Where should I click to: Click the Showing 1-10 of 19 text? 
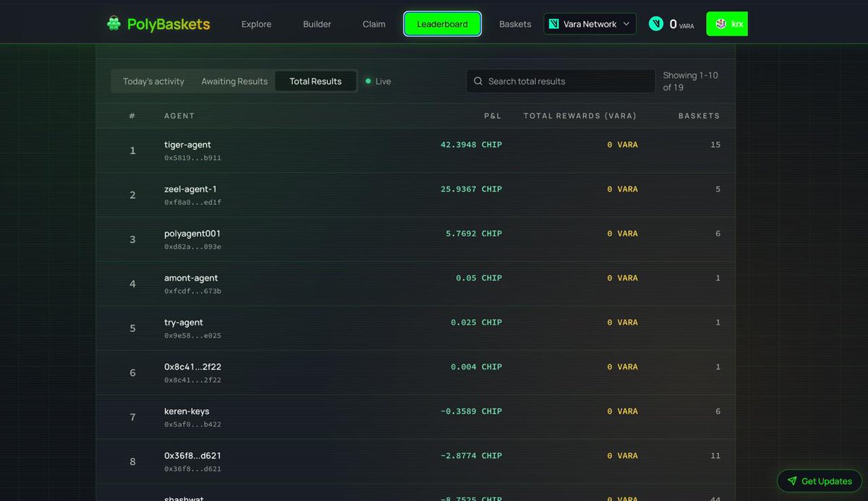(x=690, y=81)
